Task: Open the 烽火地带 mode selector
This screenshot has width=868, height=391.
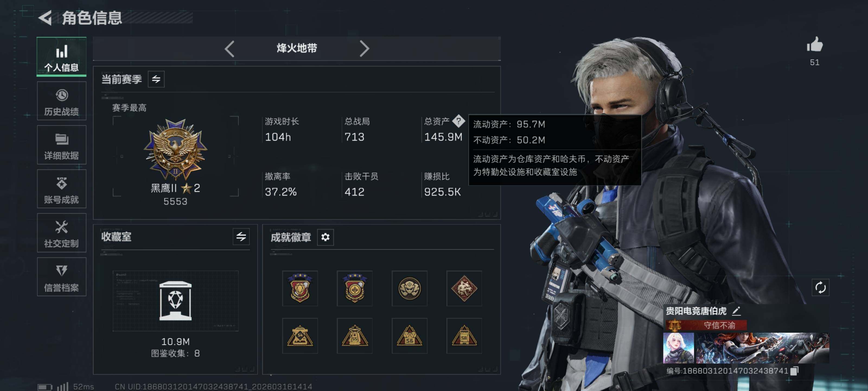Action: [296, 48]
